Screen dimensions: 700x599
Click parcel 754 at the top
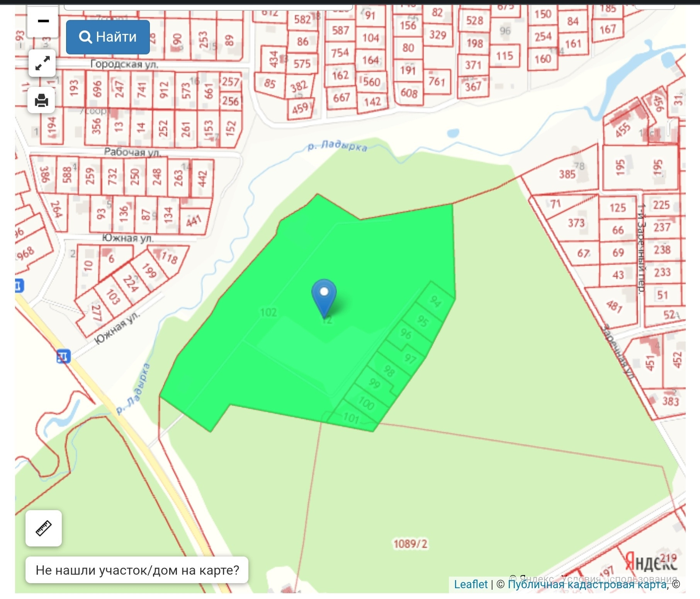[x=340, y=52]
